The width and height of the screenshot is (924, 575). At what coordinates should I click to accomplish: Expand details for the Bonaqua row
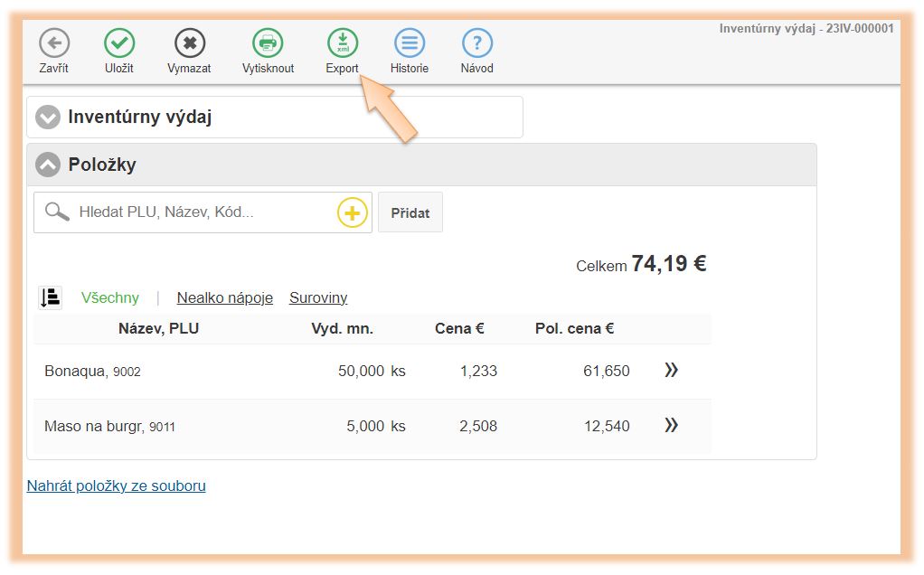pos(671,370)
